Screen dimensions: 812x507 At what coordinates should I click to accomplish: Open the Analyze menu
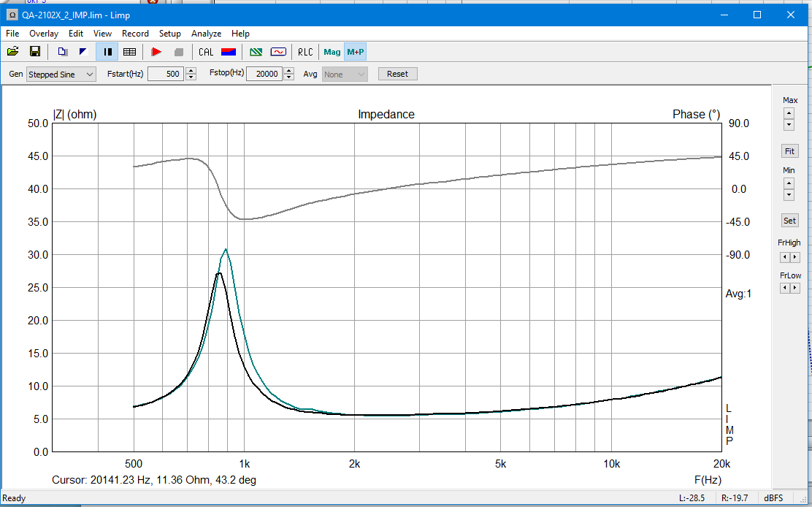pos(206,34)
